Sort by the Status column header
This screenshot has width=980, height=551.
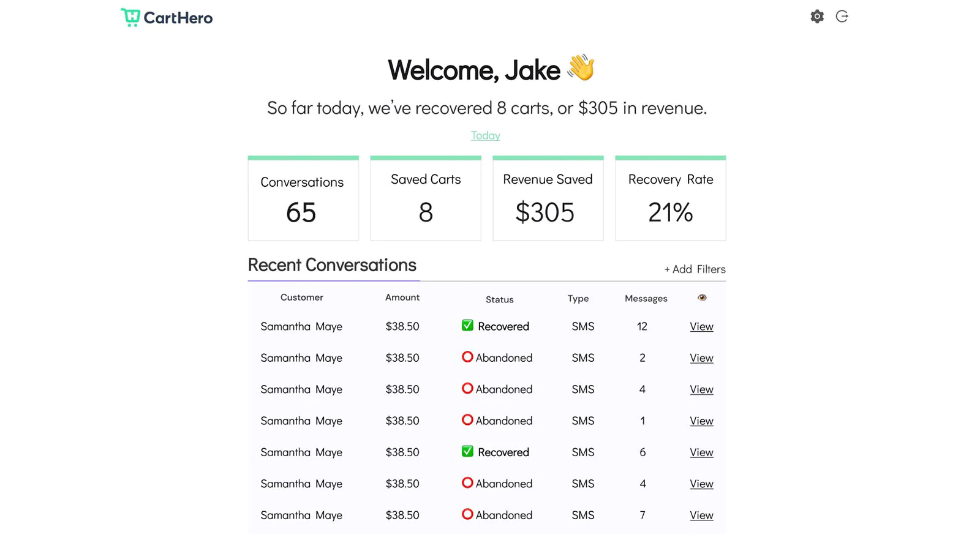(x=499, y=299)
